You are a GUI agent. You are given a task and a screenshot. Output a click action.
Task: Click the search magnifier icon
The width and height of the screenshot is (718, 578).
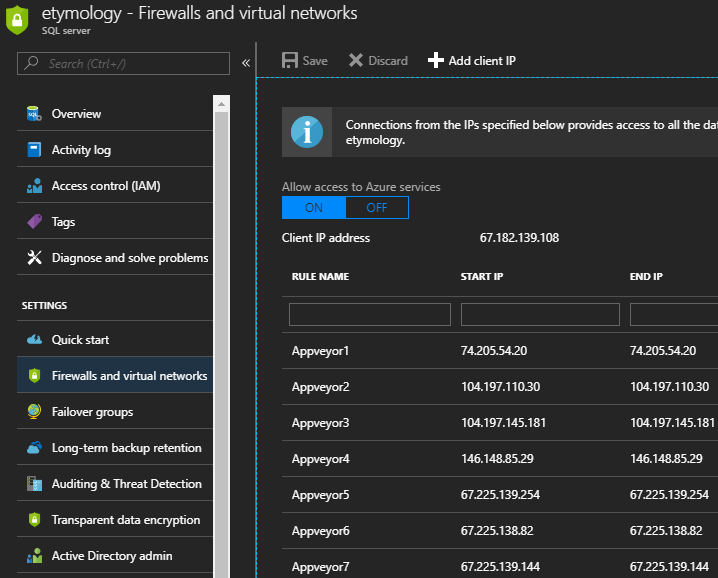coord(31,63)
